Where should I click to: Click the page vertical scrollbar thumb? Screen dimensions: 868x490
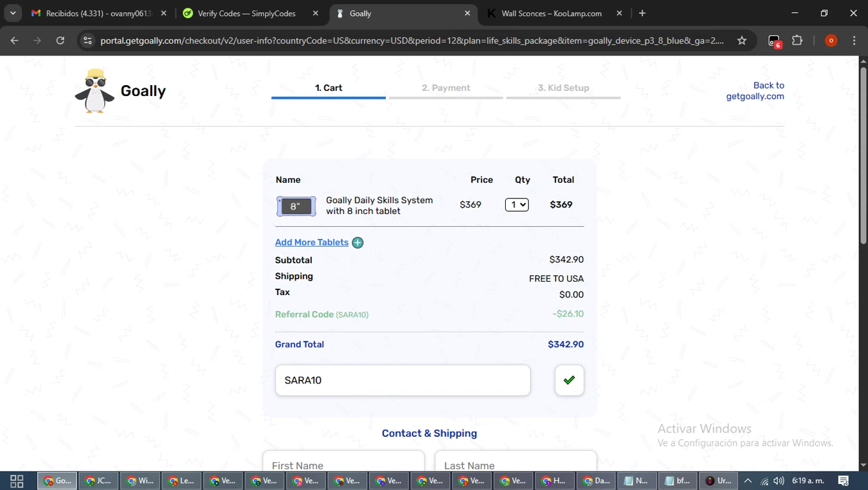coord(863,156)
